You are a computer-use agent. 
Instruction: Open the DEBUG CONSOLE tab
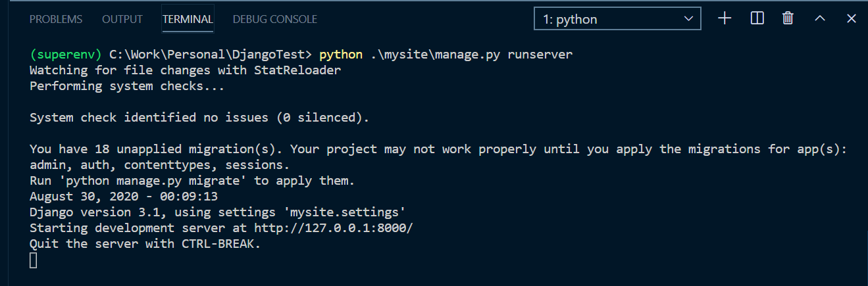pyautogui.click(x=275, y=19)
